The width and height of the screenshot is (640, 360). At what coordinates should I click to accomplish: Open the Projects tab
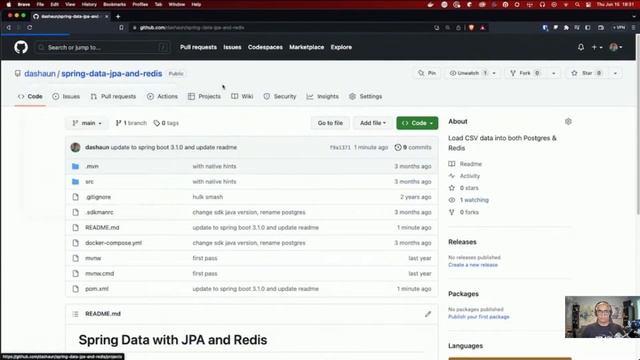[204, 96]
